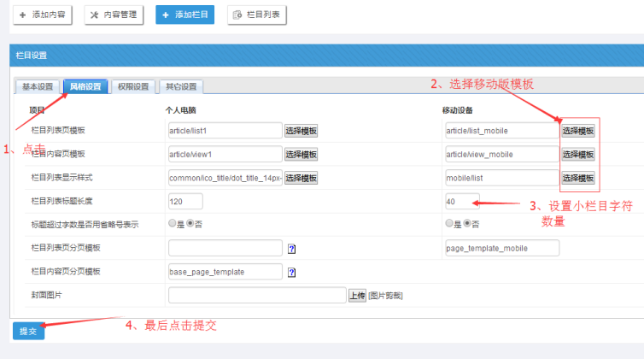Select 是 for PC title ellipsis option
The width and height of the screenshot is (644, 359).
point(173,224)
